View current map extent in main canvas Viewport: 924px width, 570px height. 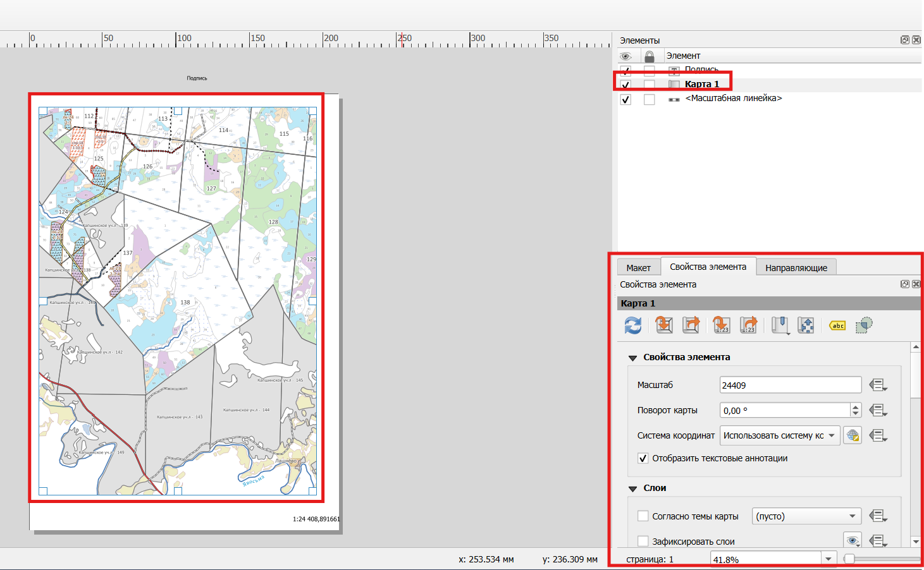coord(691,325)
